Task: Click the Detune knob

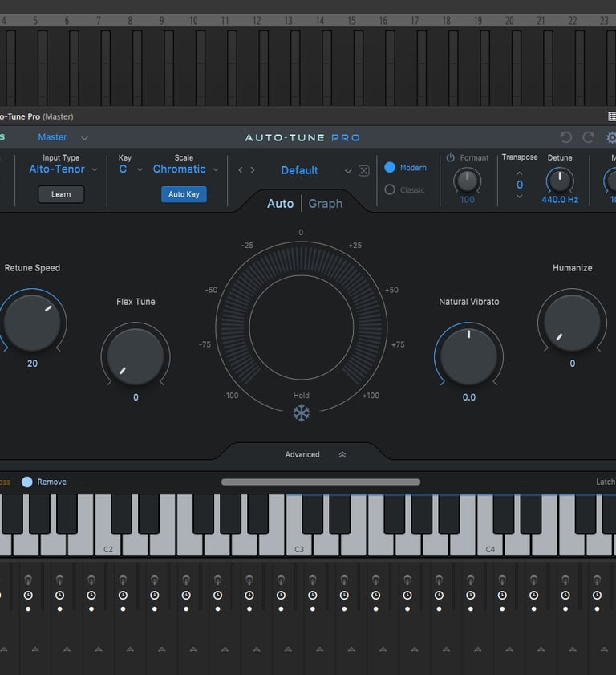Action: (x=560, y=181)
